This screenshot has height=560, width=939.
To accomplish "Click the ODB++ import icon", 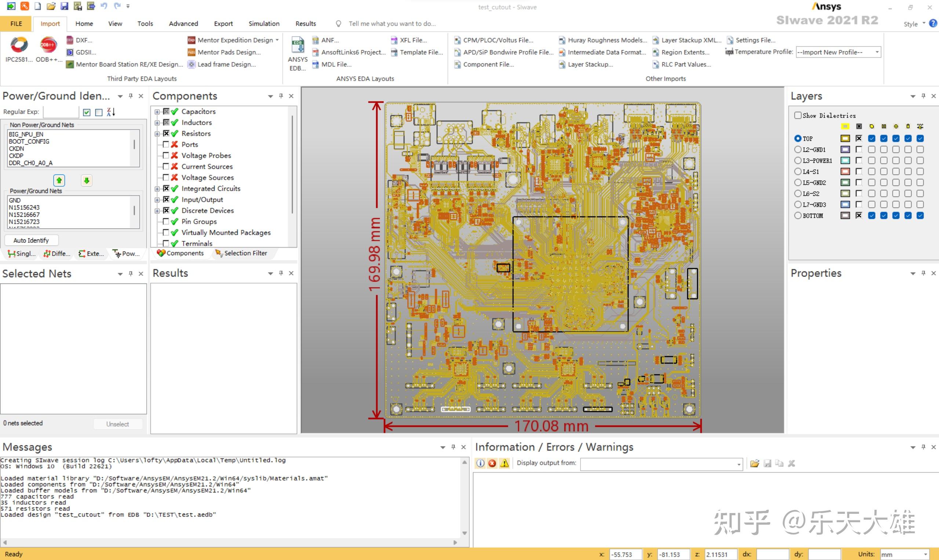I will coord(48,45).
